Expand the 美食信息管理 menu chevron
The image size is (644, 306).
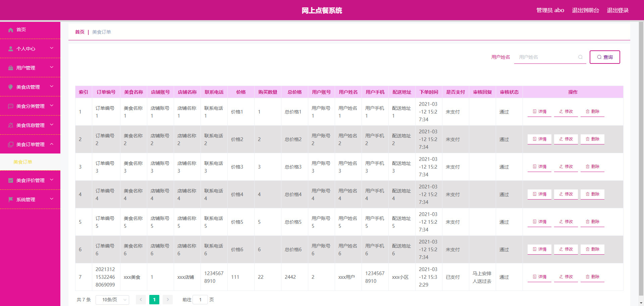click(x=52, y=125)
